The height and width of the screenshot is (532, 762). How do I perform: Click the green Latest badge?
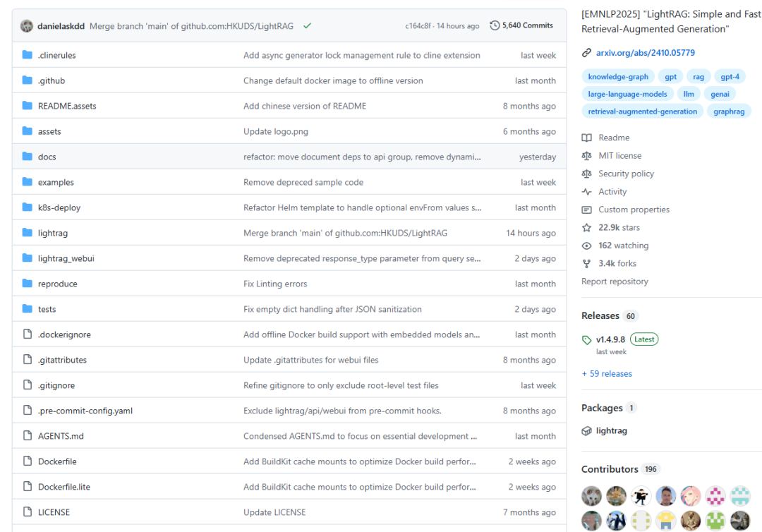click(x=644, y=339)
